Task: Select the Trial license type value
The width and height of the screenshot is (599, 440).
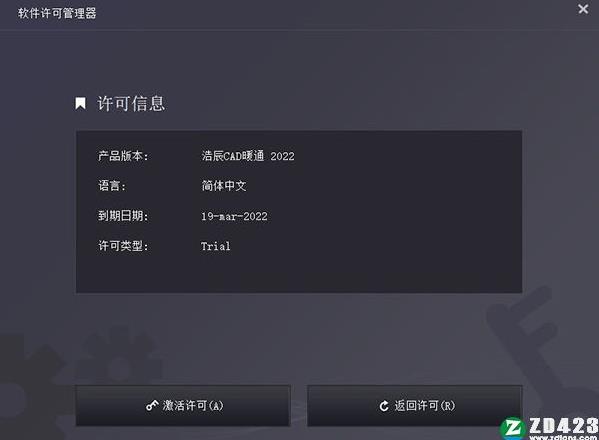Action: pyautogui.click(x=215, y=246)
